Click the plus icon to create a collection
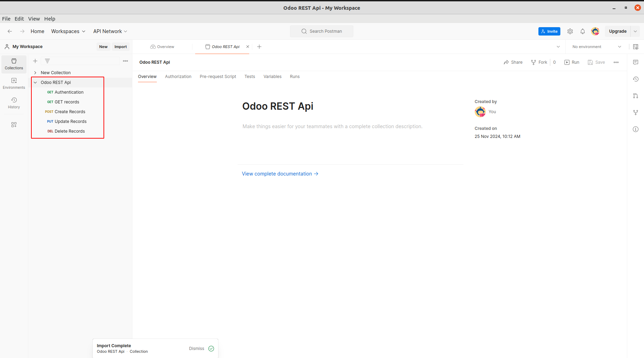Screen dimensions: 644x358 35,61
